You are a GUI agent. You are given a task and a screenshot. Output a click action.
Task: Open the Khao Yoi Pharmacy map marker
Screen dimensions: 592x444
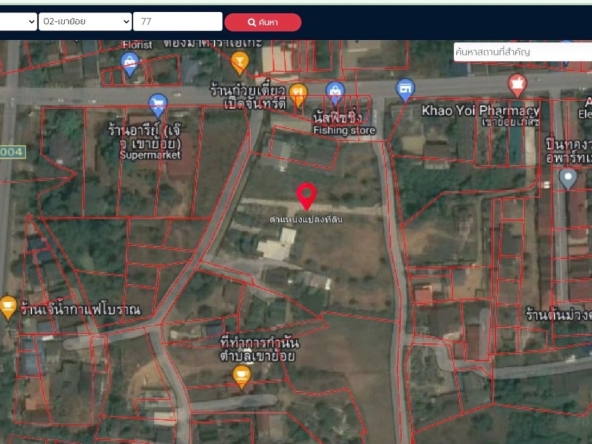517,86
